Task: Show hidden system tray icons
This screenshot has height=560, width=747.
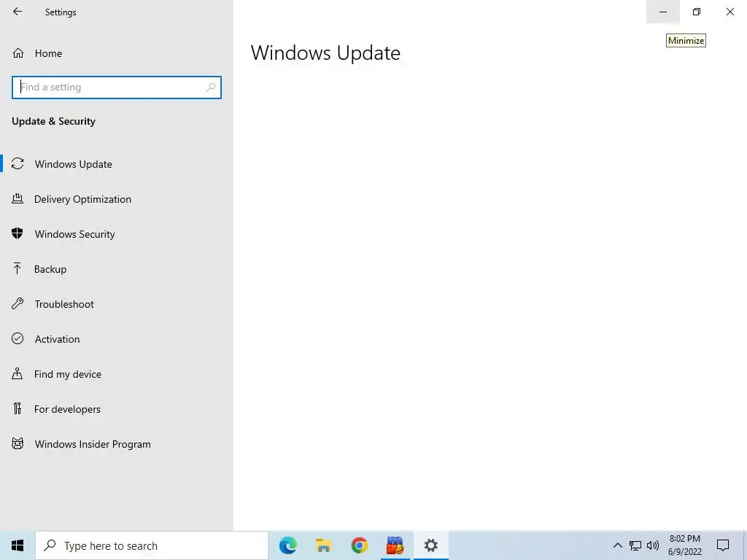Action: pos(617,545)
